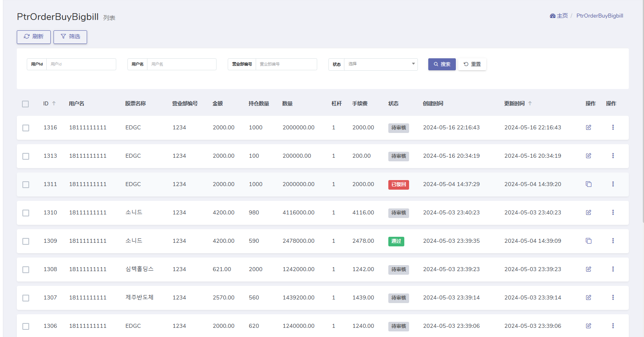Click the 重置 reset button
The image size is (644, 337).
472,64
